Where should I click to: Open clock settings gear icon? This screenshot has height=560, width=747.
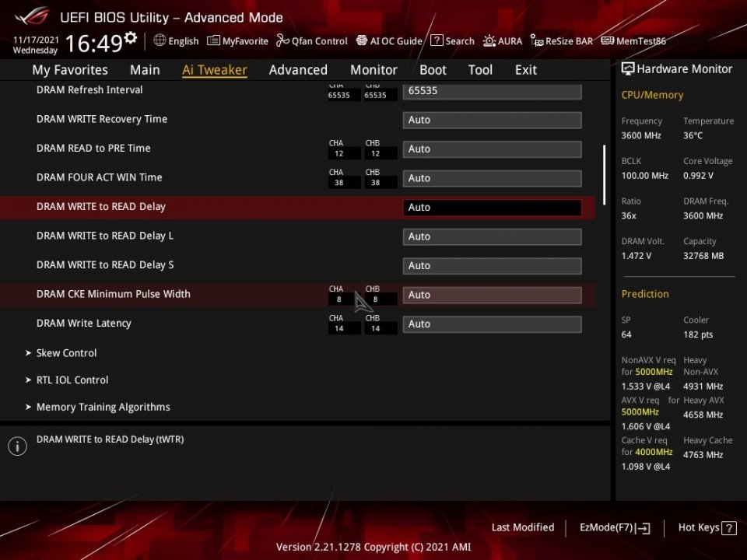[x=131, y=37]
